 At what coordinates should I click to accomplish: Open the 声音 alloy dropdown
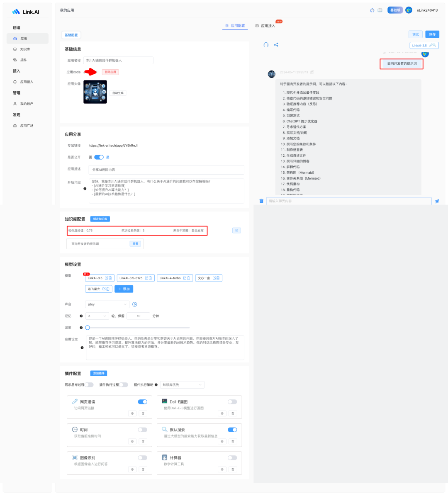107,304
